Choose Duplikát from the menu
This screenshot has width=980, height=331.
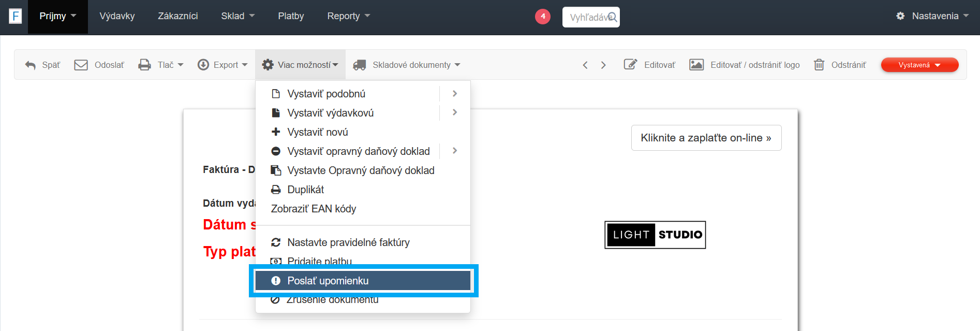(x=306, y=190)
